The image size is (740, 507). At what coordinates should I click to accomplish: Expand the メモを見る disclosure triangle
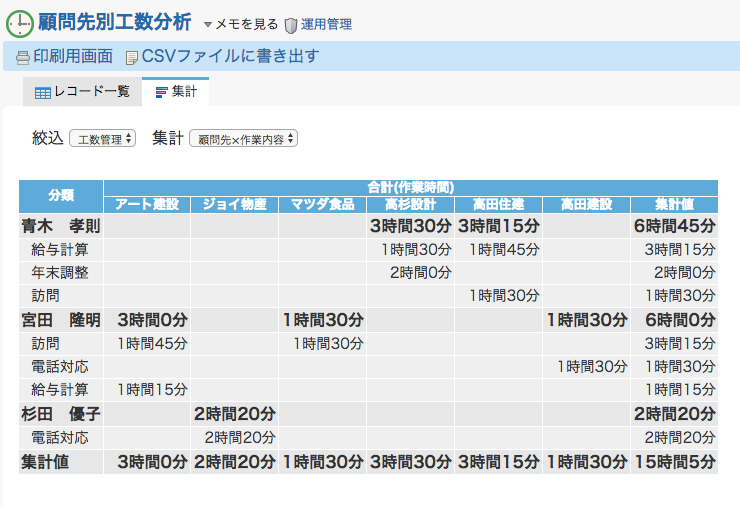[x=208, y=25]
